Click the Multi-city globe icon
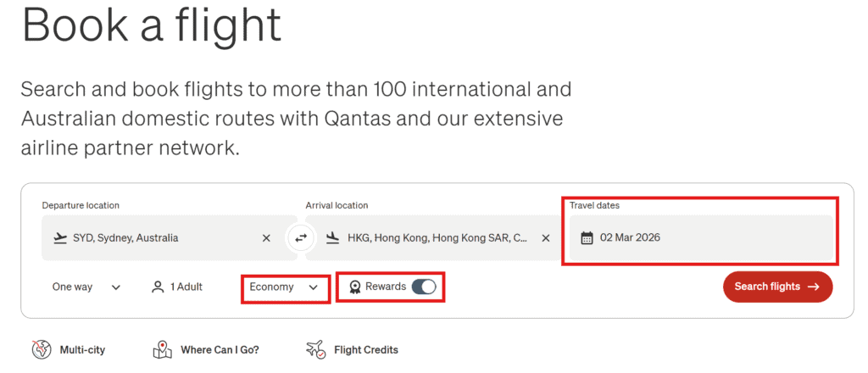 tap(40, 349)
